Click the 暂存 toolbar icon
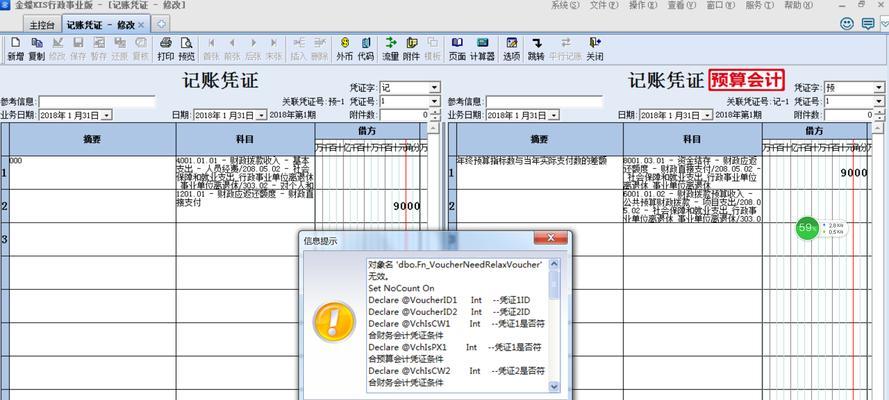The width and height of the screenshot is (889, 400). pyautogui.click(x=99, y=49)
